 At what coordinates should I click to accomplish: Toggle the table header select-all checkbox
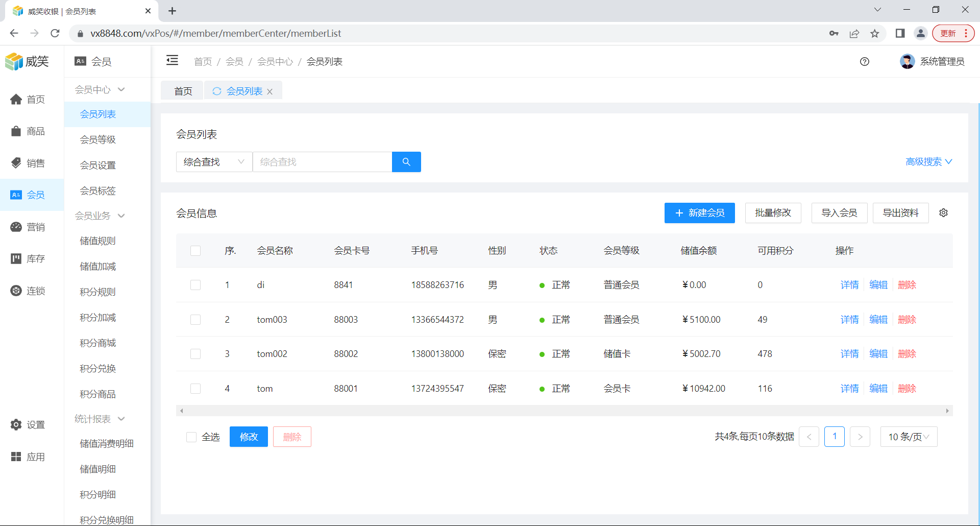195,251
